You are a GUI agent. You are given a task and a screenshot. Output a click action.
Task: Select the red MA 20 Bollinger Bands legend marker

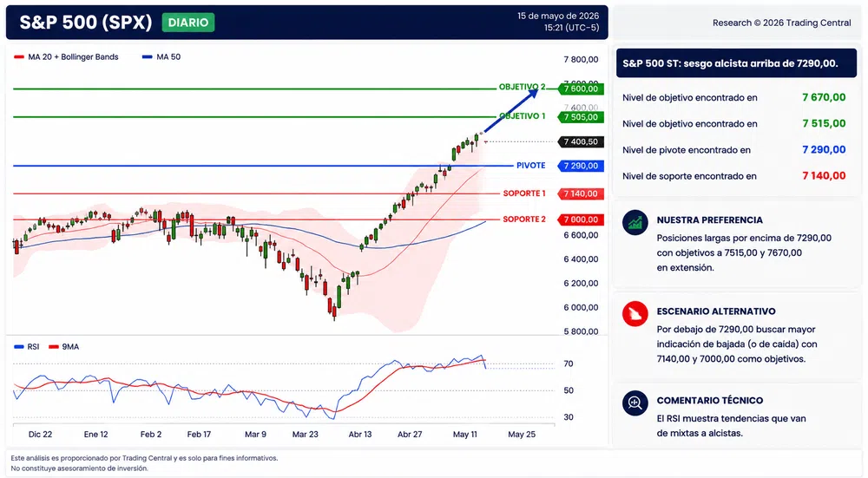point(19,57)
